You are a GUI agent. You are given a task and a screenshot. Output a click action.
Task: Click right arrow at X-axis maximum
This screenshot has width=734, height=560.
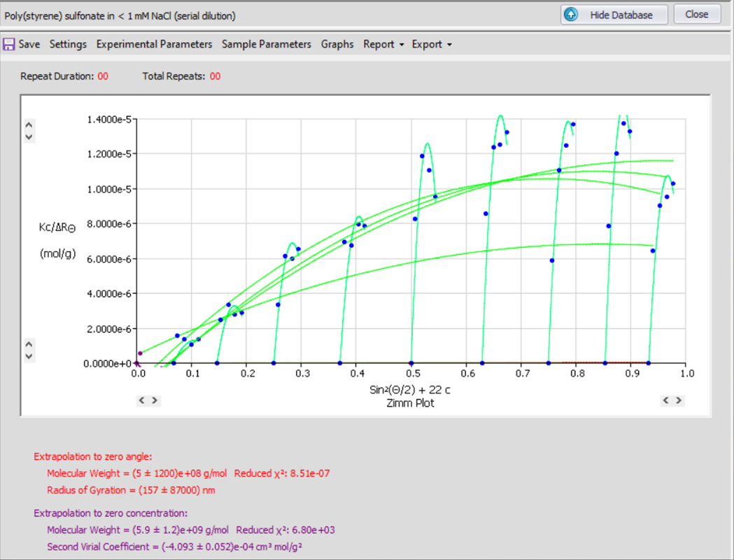point(679,400)
